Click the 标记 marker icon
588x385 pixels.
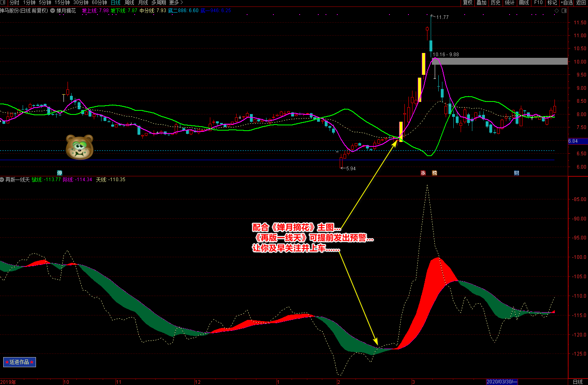(552, 3)
